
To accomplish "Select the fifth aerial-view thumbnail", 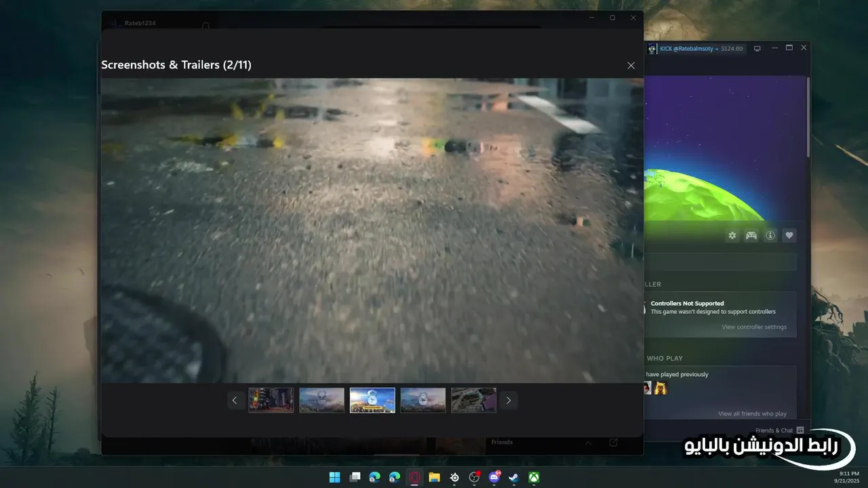I will [474, 400].
